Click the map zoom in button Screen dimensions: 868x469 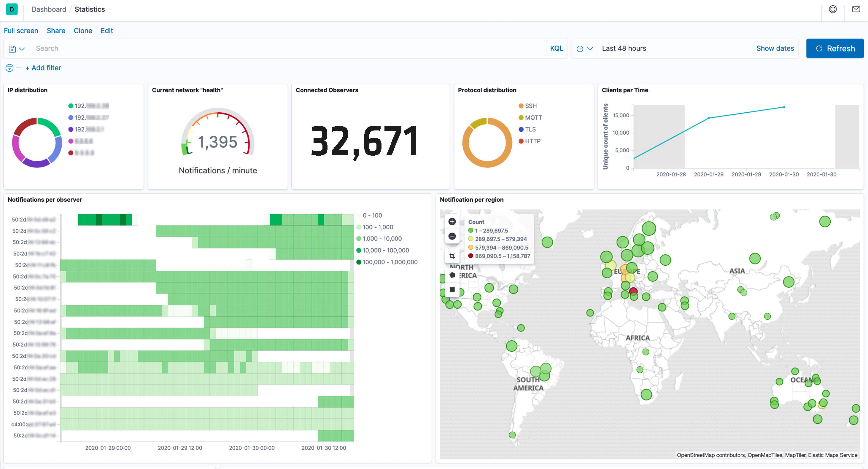[452, 221]
